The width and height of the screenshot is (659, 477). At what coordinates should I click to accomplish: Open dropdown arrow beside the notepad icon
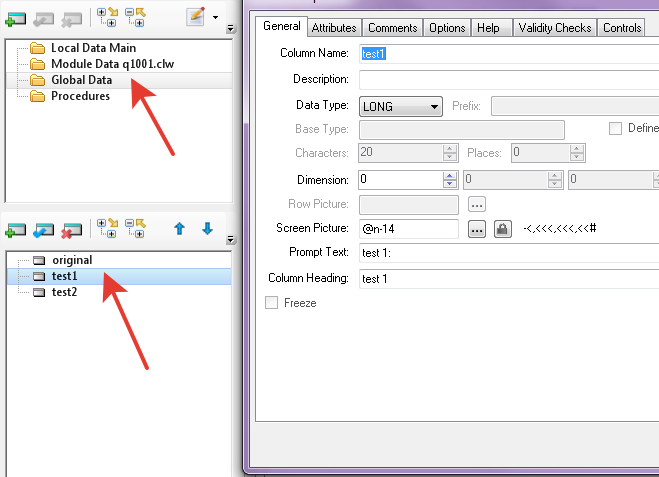[216, 17]
